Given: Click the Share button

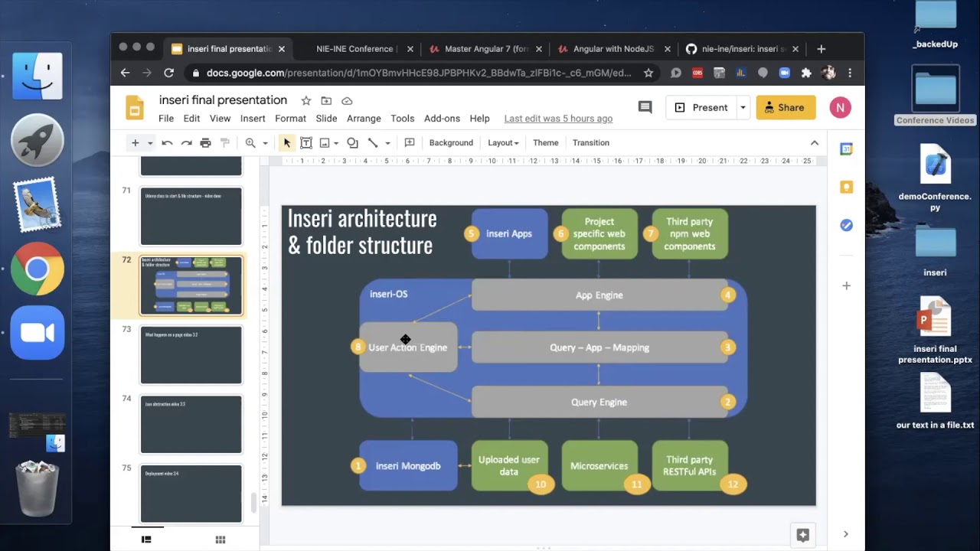Looking at the screenshot, I should (786, 108).
